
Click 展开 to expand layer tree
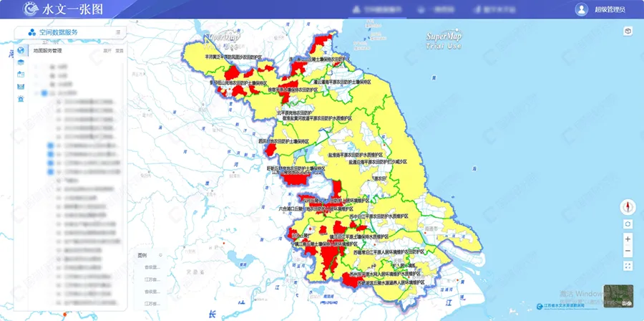point(107,51)
